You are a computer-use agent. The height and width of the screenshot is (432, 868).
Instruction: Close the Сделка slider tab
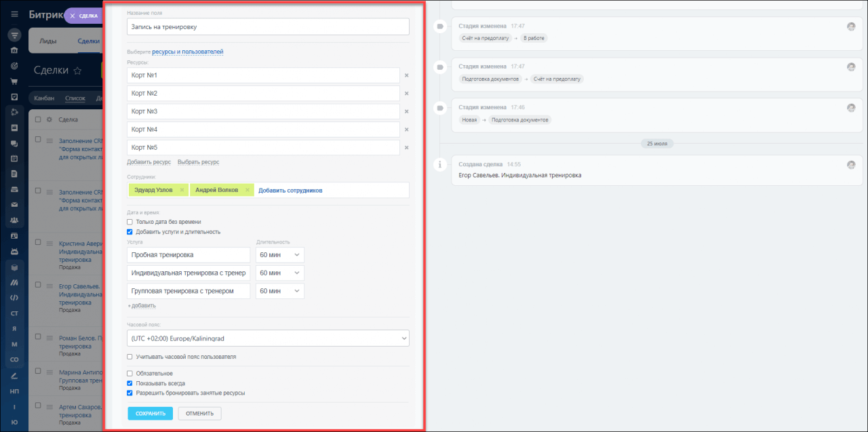[x=73, y=16]
